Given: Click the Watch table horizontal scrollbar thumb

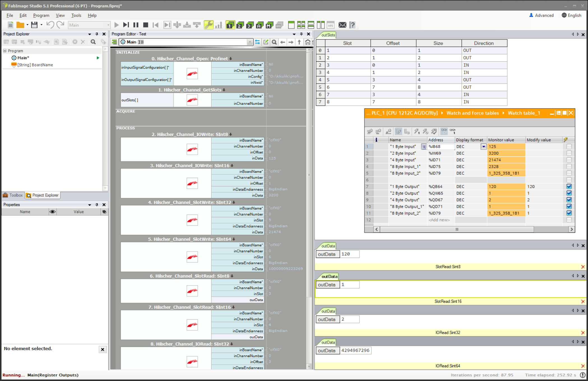Looking at the screenshot, I should [x=457, y=230].
